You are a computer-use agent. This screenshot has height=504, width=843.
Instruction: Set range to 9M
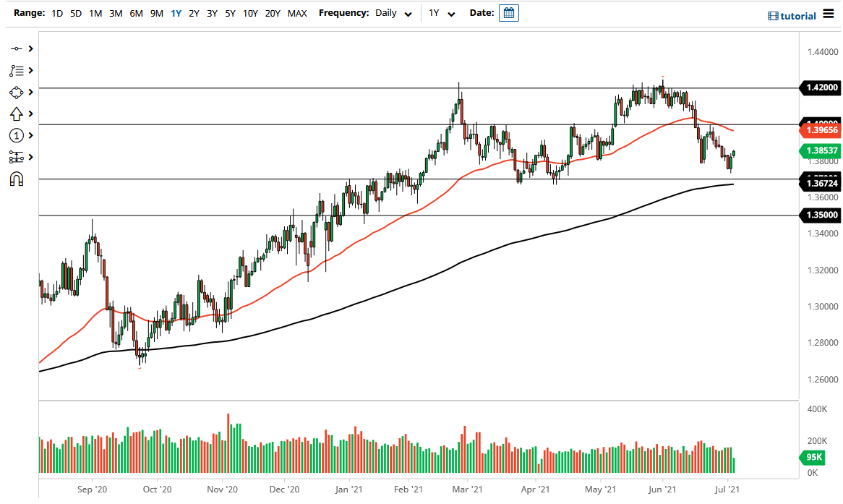[x=156, y=14]
